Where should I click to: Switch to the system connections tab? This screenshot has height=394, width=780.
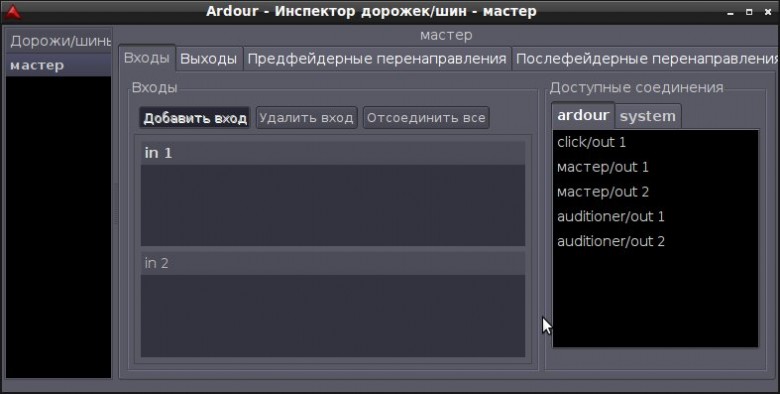click(x=648, y=116)
